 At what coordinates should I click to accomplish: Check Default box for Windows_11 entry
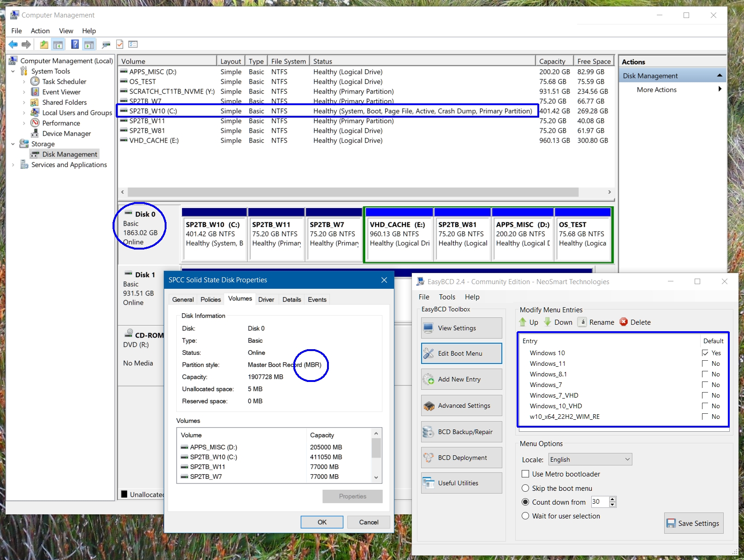click(705, 363)
